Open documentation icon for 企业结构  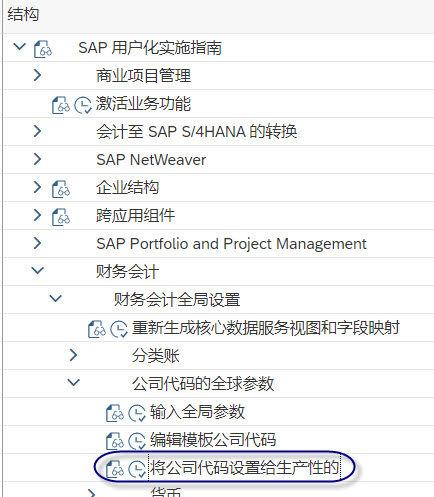point(61,189)
